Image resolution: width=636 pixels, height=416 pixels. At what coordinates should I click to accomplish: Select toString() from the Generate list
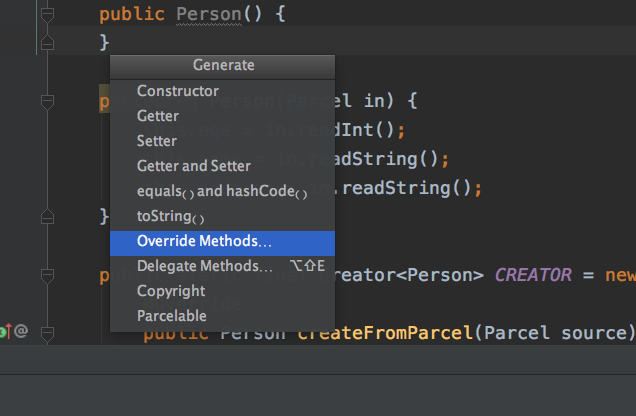[170, 216]
